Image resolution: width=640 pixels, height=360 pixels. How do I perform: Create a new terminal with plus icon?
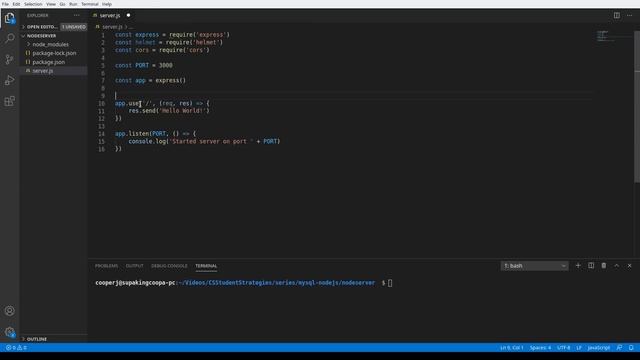point(578,266)
